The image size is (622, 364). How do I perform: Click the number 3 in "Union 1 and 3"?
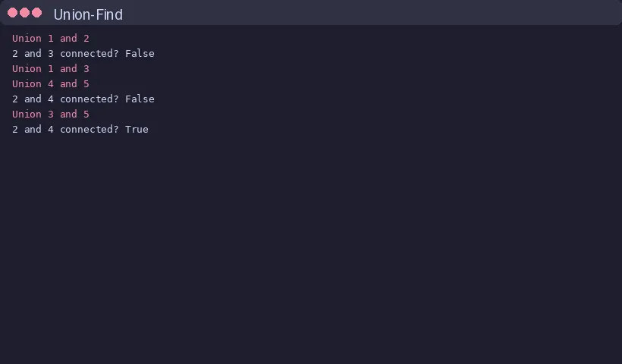click(x=86, y=69)
